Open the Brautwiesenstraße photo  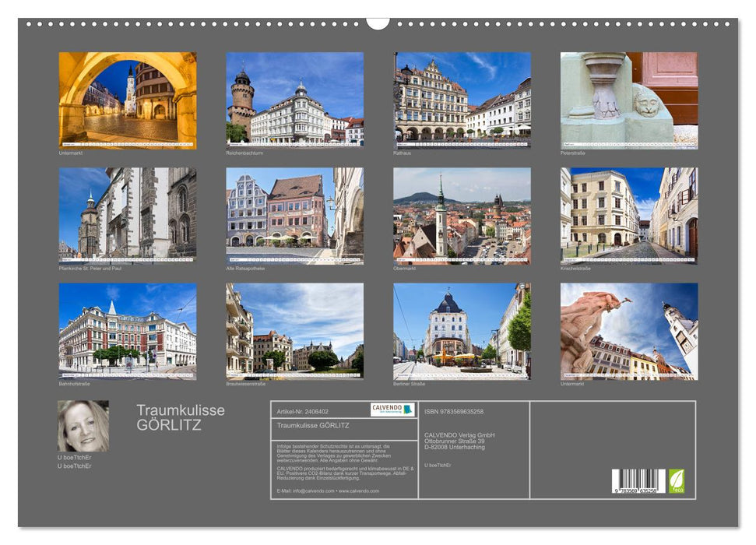pyautogui.click(x=294, y=332)
